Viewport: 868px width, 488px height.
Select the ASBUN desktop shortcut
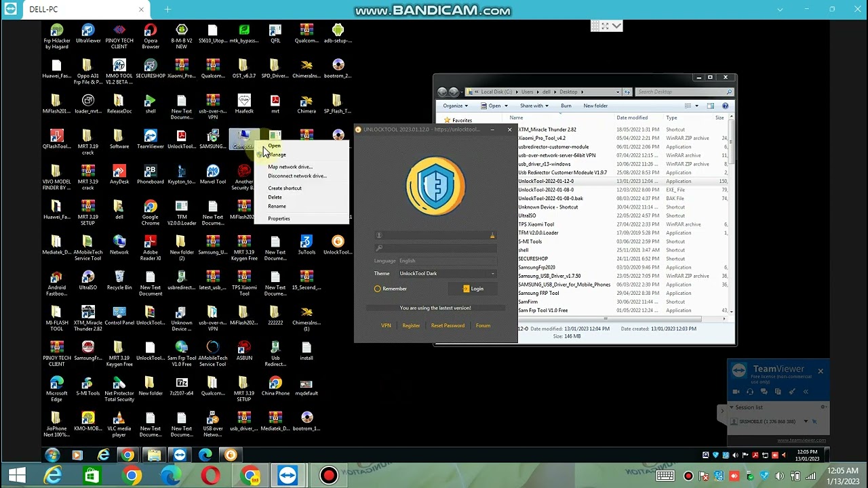pyautogui.click(x=244, y=351)
